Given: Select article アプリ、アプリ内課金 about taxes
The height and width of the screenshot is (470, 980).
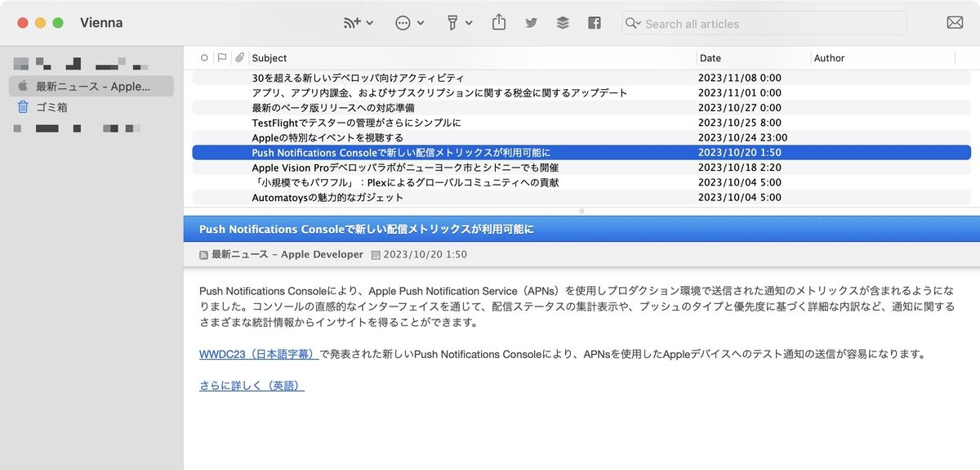Looking at the screenshot, I should pos(581,92).
